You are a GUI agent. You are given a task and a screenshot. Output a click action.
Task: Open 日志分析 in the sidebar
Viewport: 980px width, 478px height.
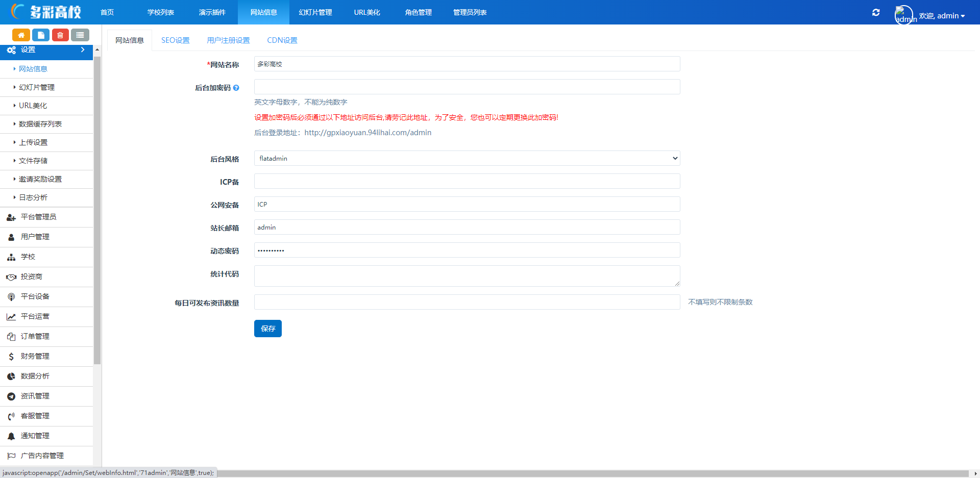click(x=33, y=197)
